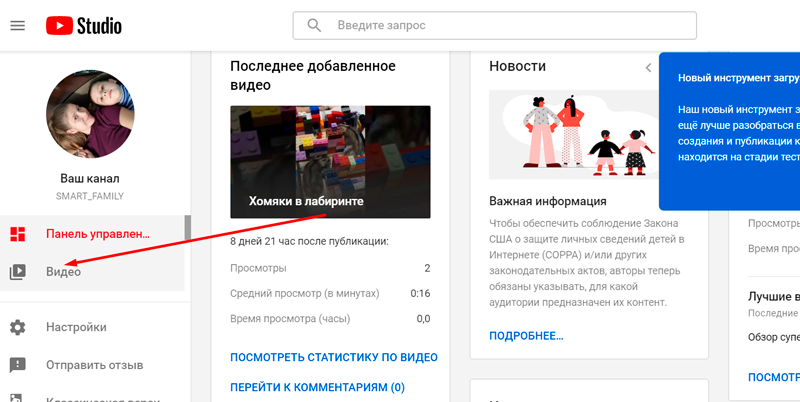The width and height of the screenshot is (800, 402).
Task: Click the YouTube Studio logo
Action: pos(84,26)
